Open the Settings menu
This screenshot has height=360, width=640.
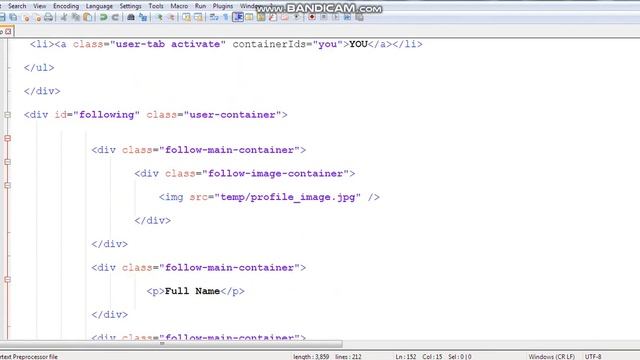(x=130, y=6)
